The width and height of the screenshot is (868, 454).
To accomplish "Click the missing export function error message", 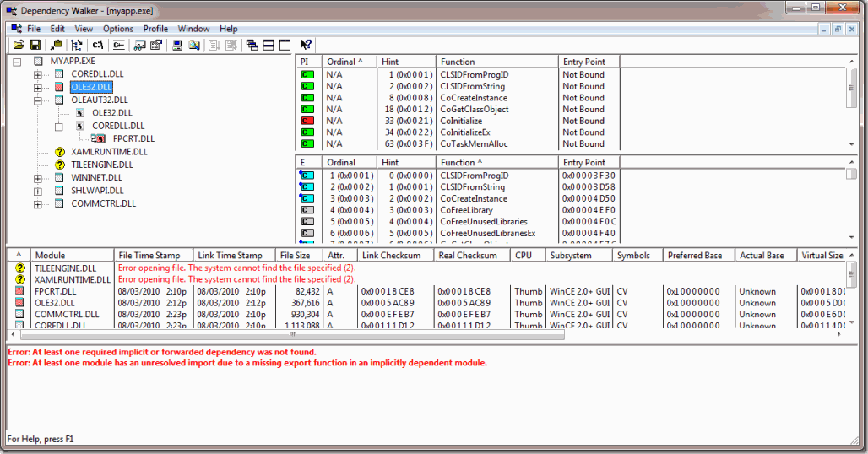I will click(x=247, y=364).
